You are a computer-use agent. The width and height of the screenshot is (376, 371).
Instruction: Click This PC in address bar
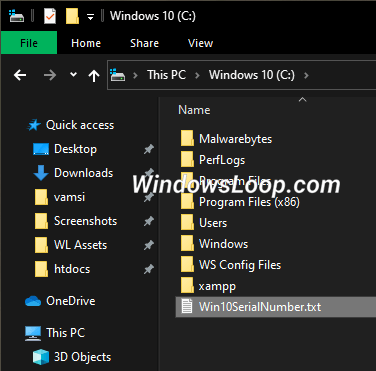pos(167,75)
